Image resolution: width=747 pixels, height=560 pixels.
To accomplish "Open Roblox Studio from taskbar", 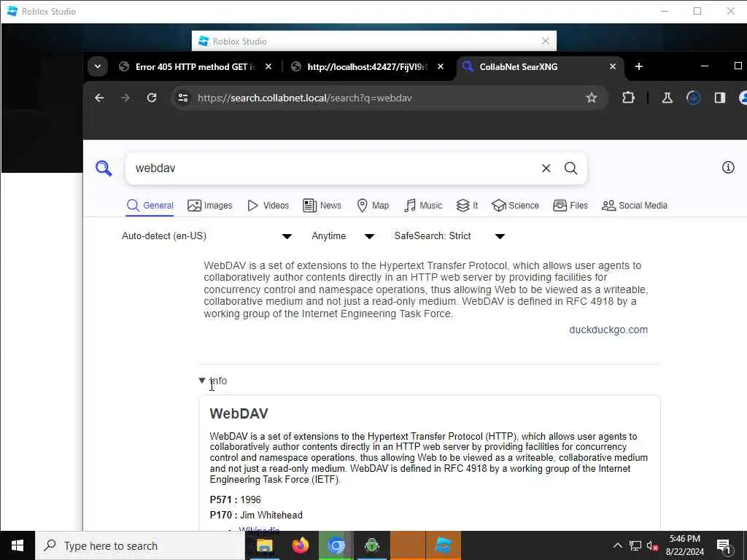I will (x=444, y=545).
